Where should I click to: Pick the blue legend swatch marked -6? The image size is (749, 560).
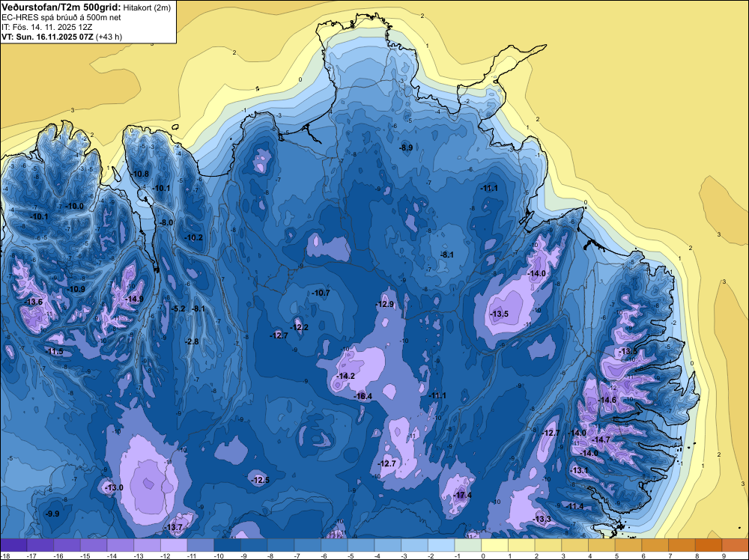point(335,545)
